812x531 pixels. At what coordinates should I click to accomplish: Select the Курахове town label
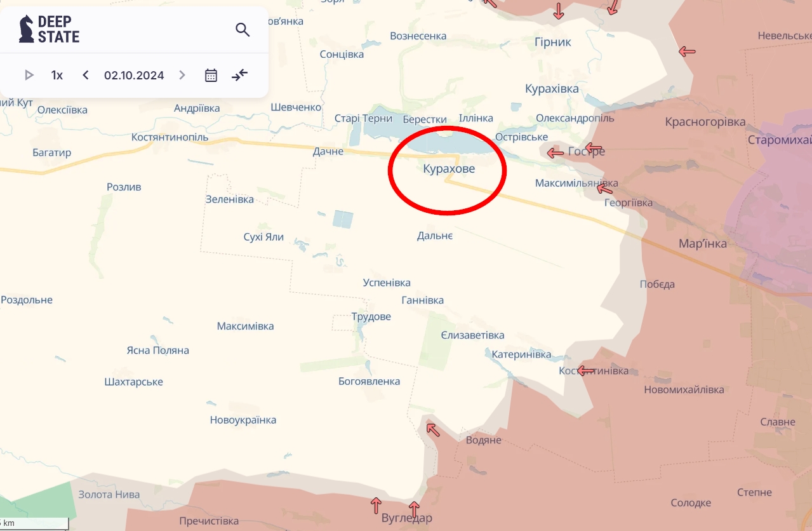[449, 169]
